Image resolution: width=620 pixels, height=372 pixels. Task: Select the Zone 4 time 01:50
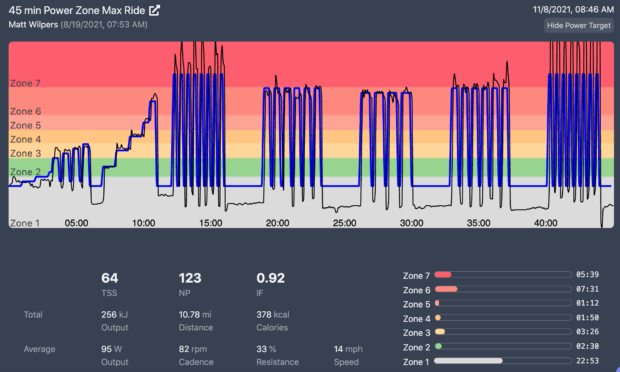click(587, 317)
